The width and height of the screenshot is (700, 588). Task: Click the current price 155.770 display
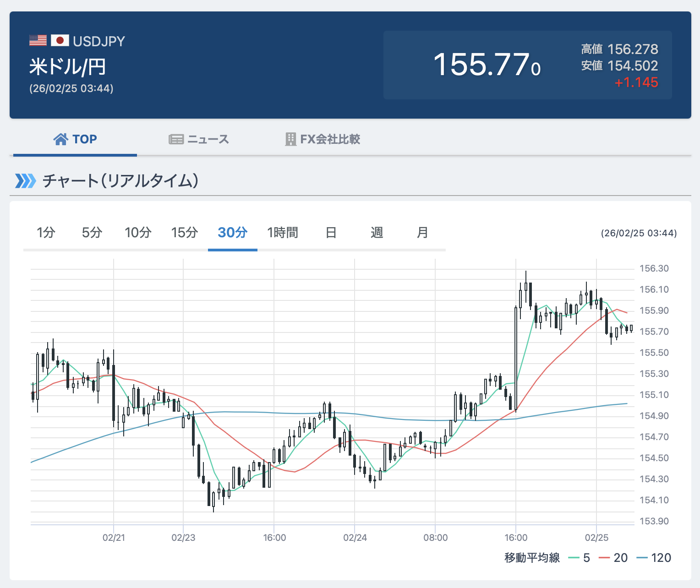487,65
